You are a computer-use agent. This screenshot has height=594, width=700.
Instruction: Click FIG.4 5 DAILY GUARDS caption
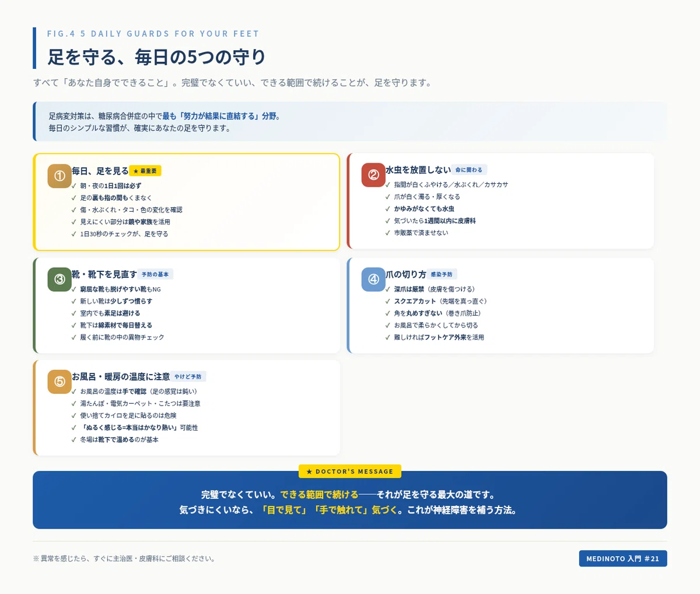[x=153, y=34]
